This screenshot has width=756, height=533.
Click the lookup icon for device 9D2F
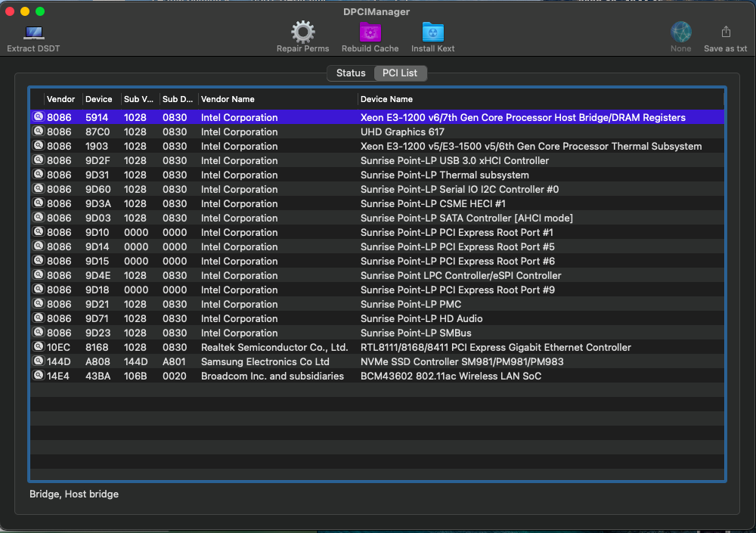(x=38, y=160)
